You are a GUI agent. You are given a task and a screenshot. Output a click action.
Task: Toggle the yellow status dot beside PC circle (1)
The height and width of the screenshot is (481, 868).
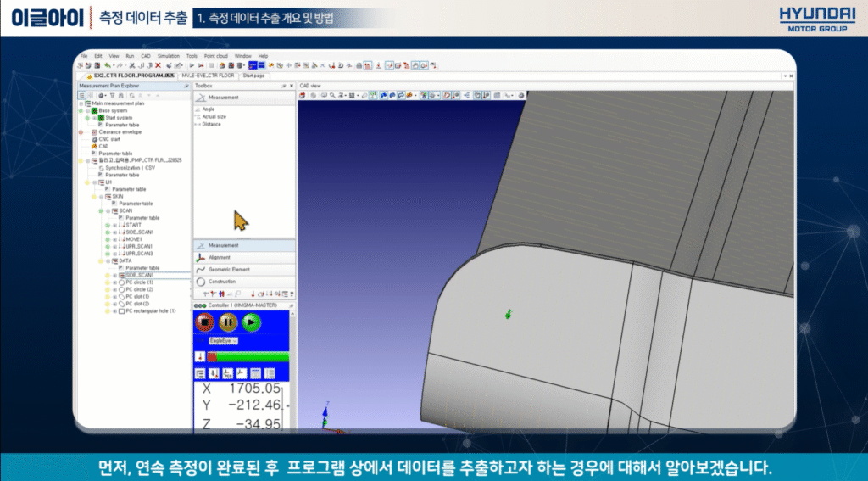[108, 282]
